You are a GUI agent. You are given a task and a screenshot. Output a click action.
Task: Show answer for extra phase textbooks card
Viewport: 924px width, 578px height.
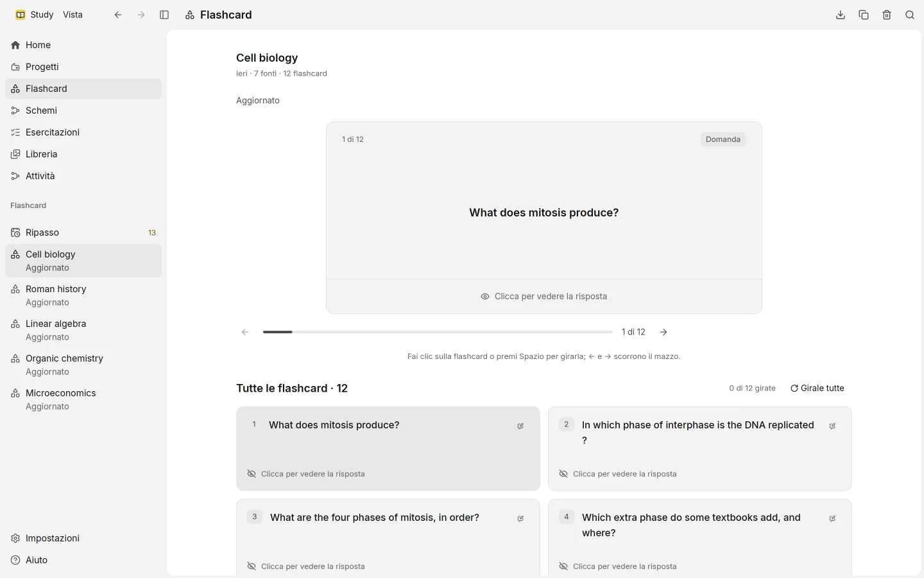[x=618, y=566]
